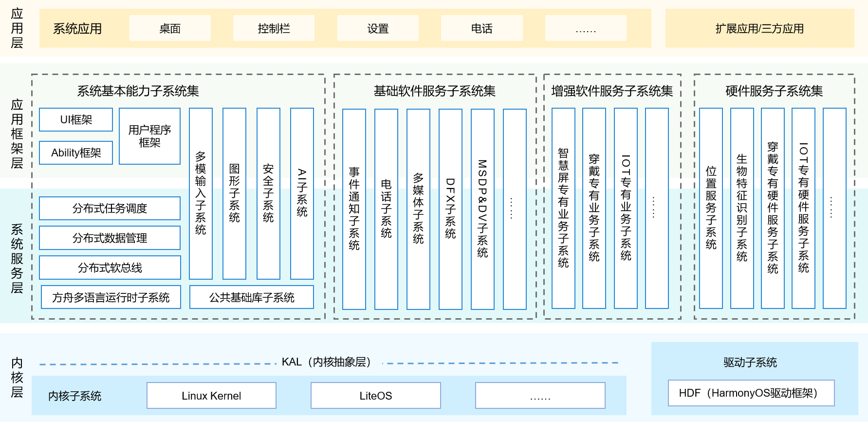Select the 智慧屏专有业务子系统 column

563,208
